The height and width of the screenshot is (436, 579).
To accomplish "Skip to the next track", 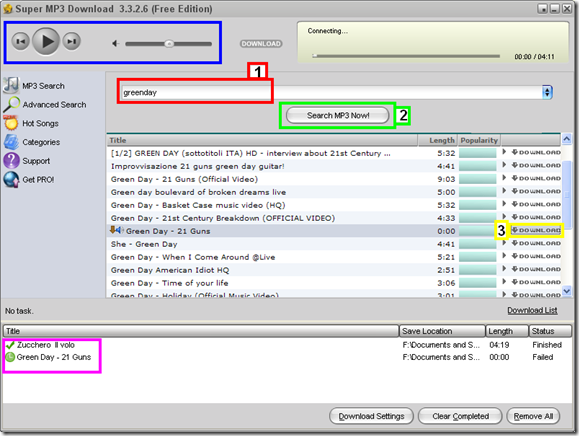I will 72,41.
